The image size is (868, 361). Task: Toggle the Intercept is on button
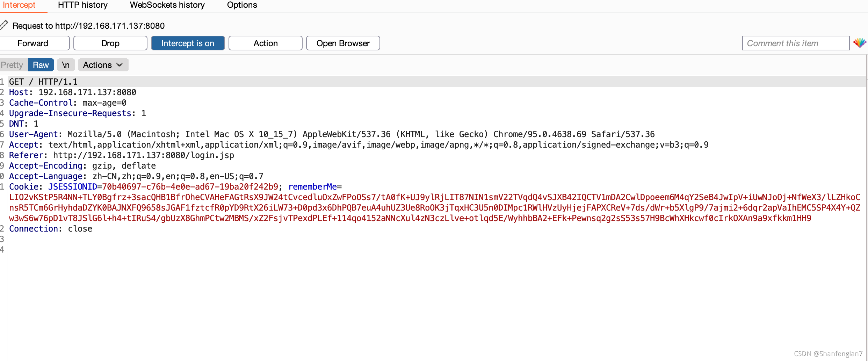188,43
